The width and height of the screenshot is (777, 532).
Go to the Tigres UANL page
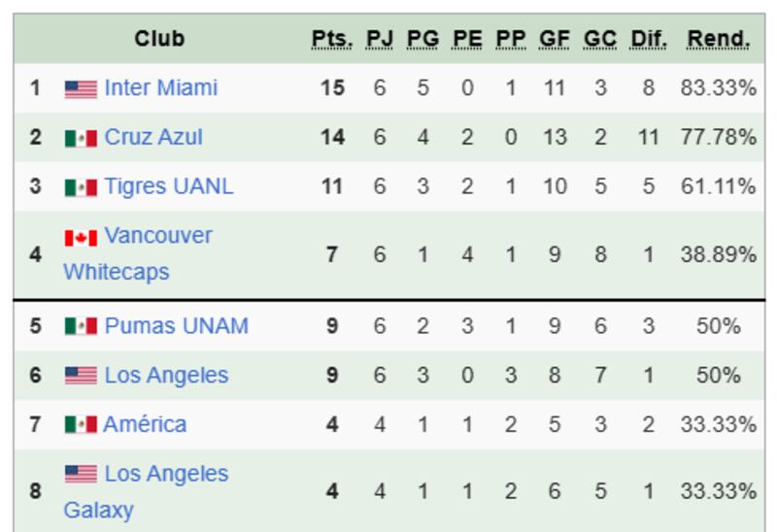(169, 185)
